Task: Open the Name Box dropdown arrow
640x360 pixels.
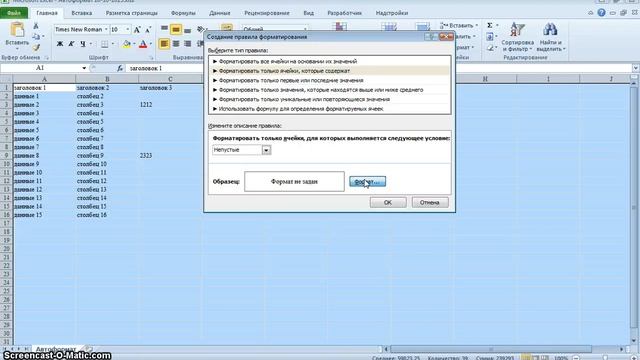Action: (x=84, y=68)
